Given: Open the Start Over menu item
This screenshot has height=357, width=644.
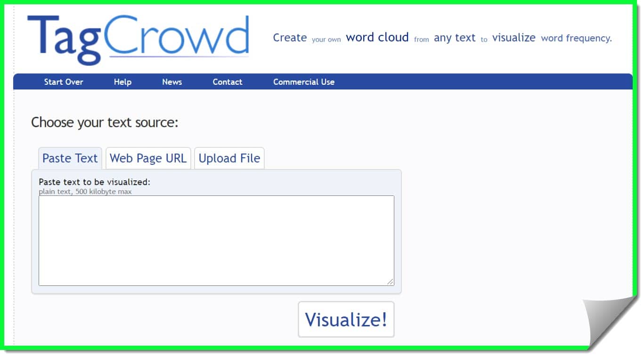Looking at the screenshot, I should point(64,82).
